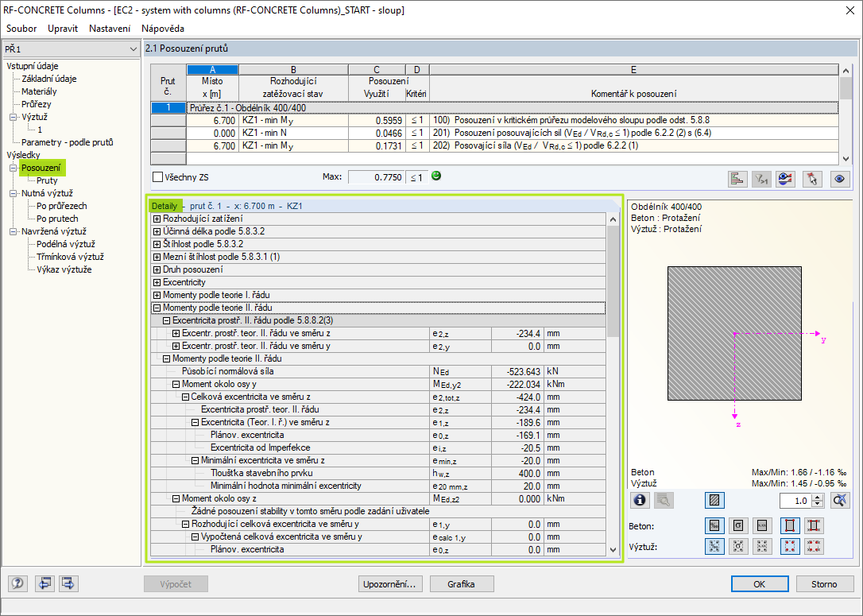Go to the next window with right arrow icon

click(68, 583)
